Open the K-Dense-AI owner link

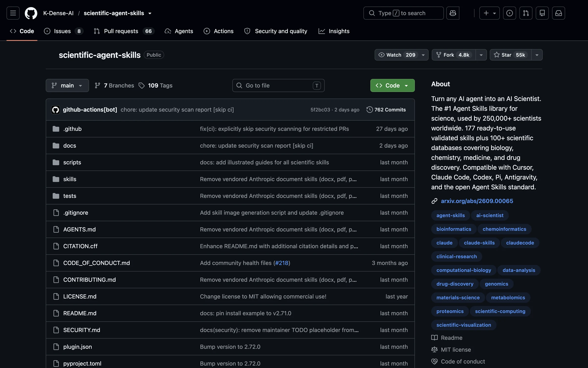[x=58, y=13]
